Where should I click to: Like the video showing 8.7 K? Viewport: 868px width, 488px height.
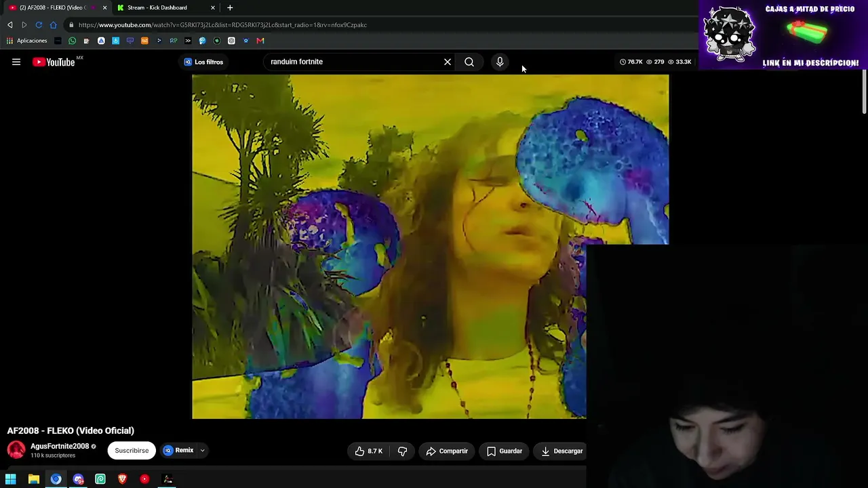pos(368,451)
